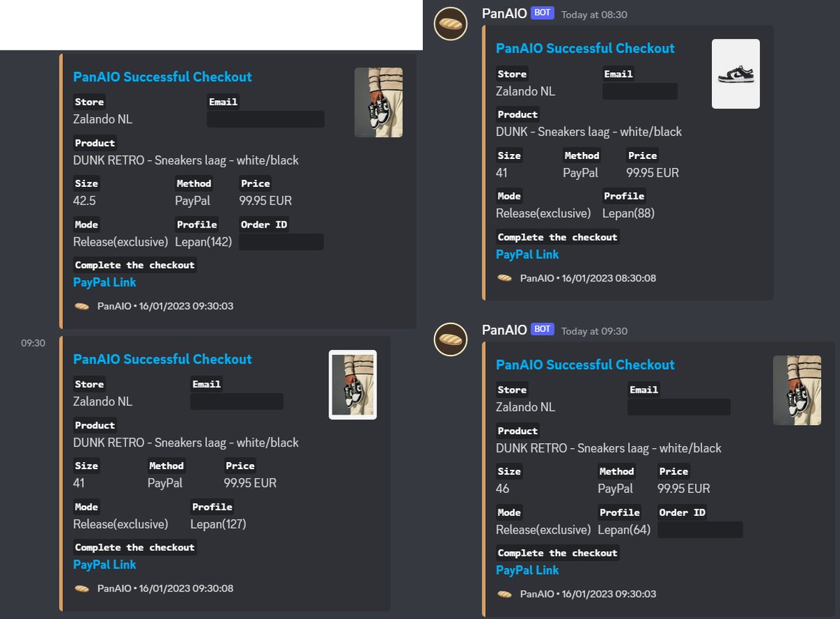
Task: Select 'Release(exclusive)' mode in Lepan(127) embed
Action: (x=121, y=524)
